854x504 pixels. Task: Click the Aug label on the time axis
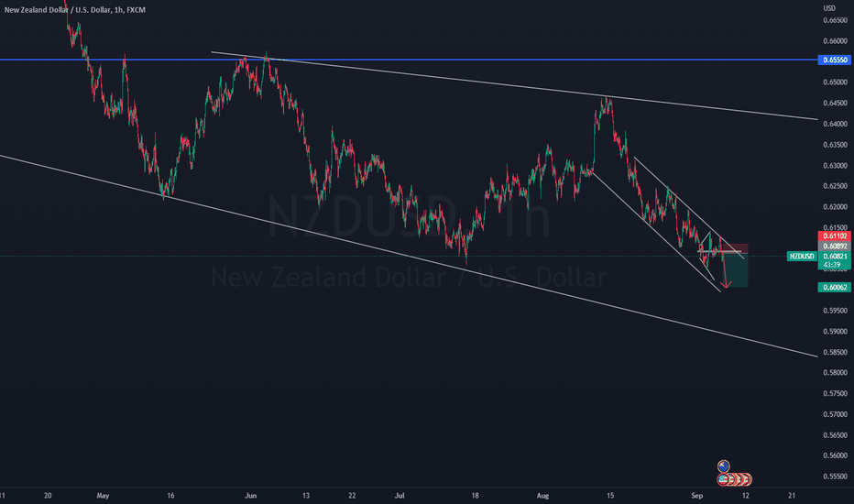coord(542,496)
